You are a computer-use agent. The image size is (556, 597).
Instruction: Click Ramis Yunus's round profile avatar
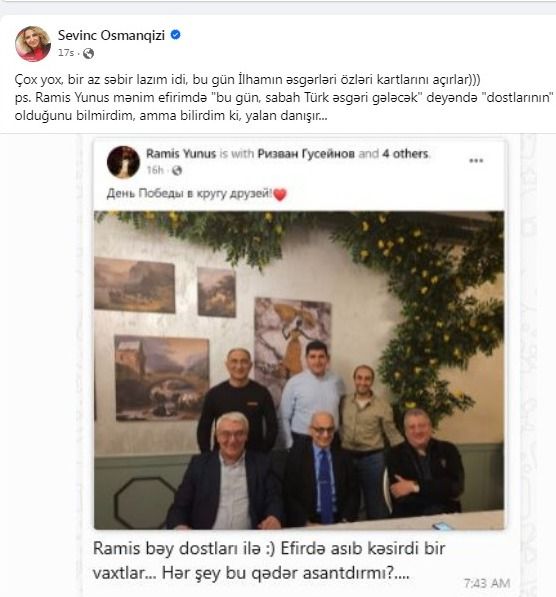[x=123, y=162]
